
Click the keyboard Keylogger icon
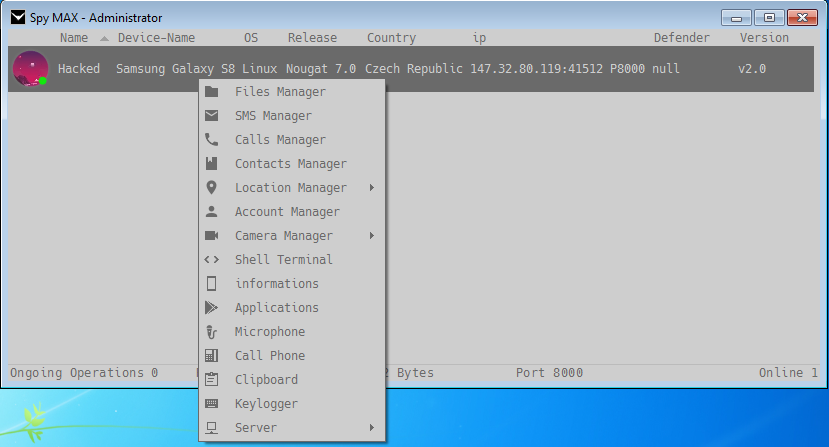211,404
